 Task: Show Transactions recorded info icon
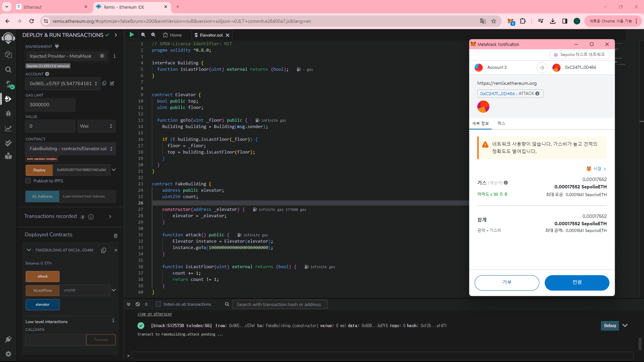91,217
